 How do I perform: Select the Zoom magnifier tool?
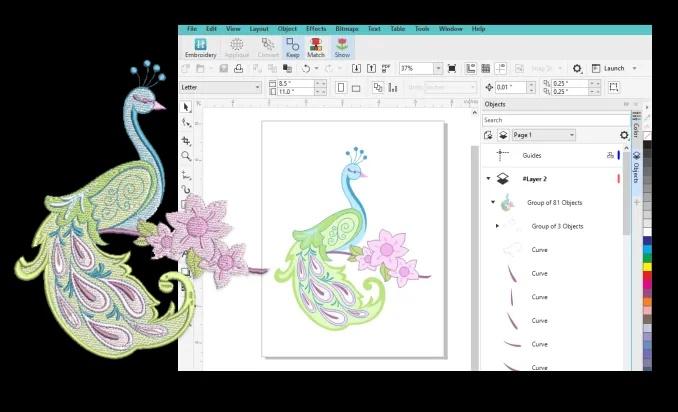(x=186, y=157)
